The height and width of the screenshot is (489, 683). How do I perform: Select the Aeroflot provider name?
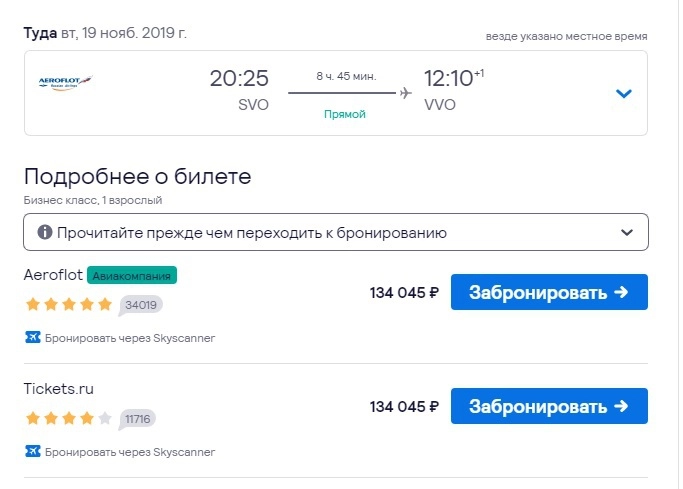click(52, 275)
